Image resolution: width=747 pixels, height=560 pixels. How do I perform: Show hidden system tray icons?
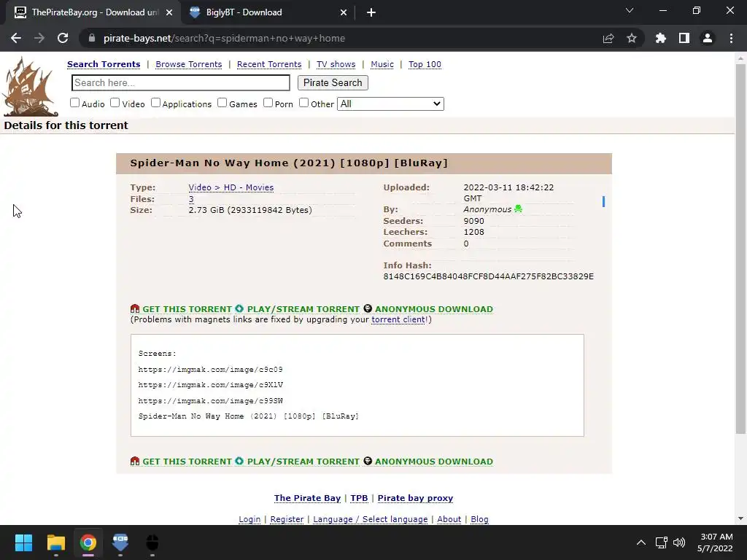pos(641,542)
